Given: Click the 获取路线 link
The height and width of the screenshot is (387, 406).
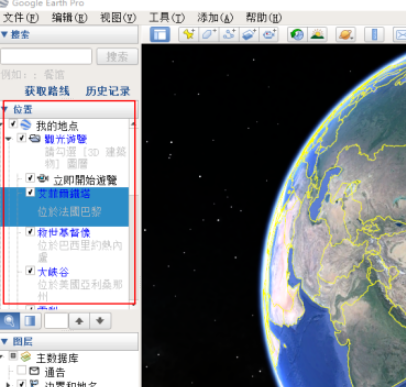Looking at the screenshot, I should [47, 91].
